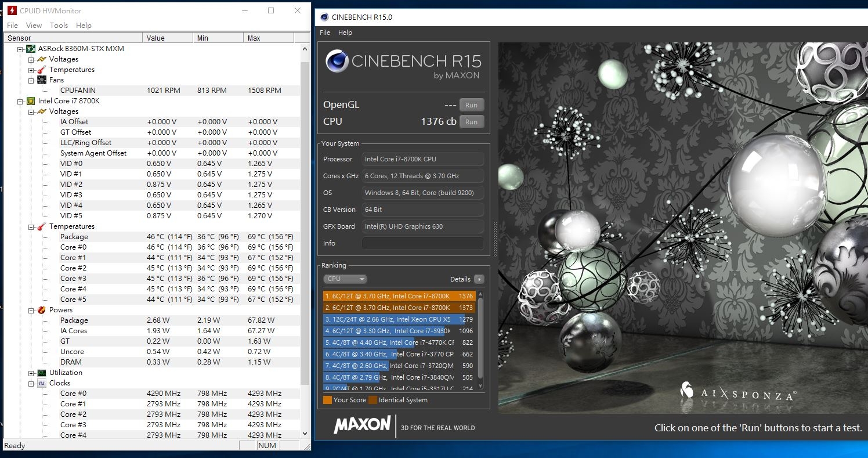Select the i7-3930K ranking entry
The height and width of the screenshot is (458, 868).
[x=399, y=331]
